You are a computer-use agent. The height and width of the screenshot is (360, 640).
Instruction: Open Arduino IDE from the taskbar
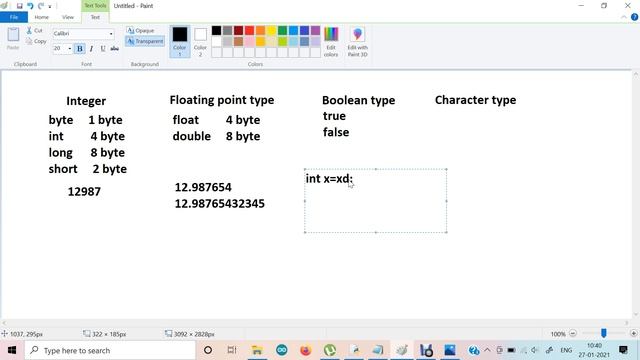282,350
